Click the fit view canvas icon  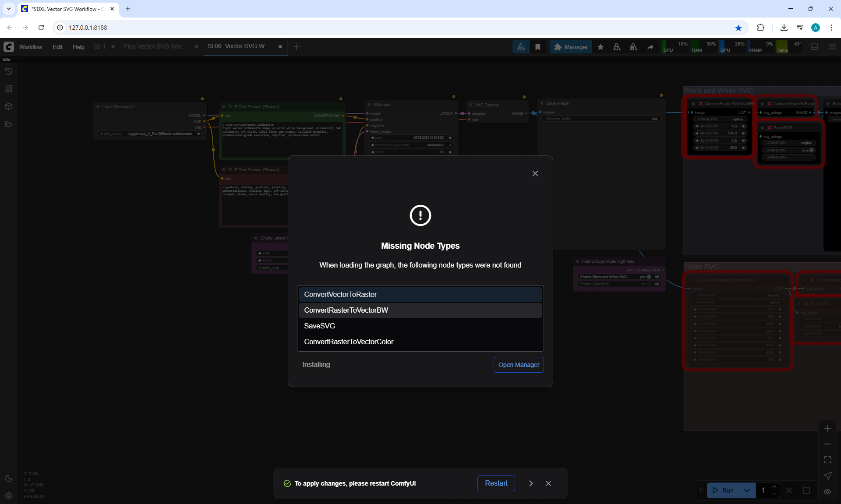[827, 460]
